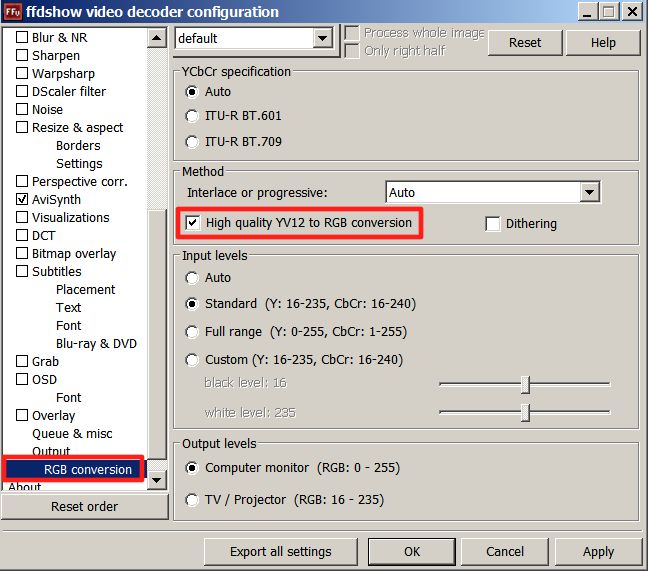
Task: Enable the Blur & NR filter checkbox
Action: 21,37
